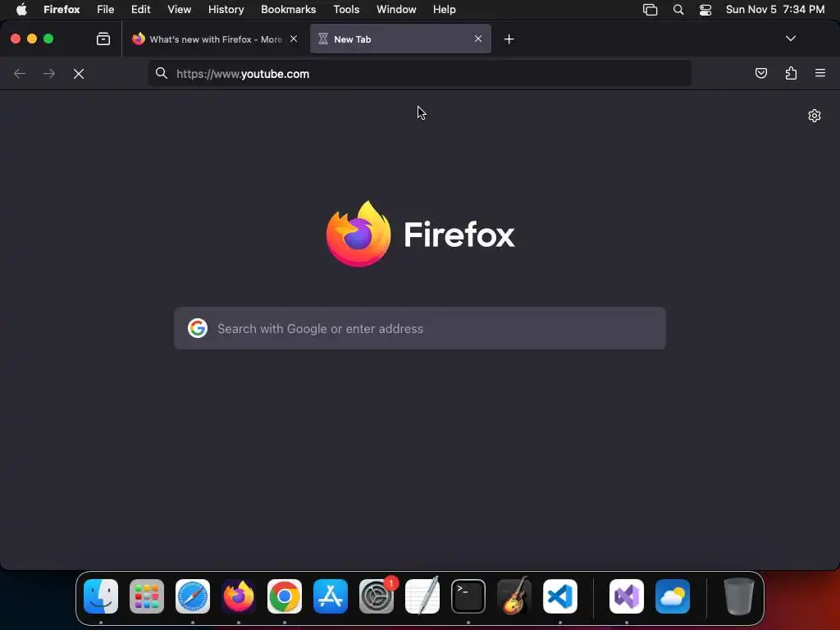Switch to What's new with Firefox tab
The image size is (840, 630).
(x=214, y=39)
